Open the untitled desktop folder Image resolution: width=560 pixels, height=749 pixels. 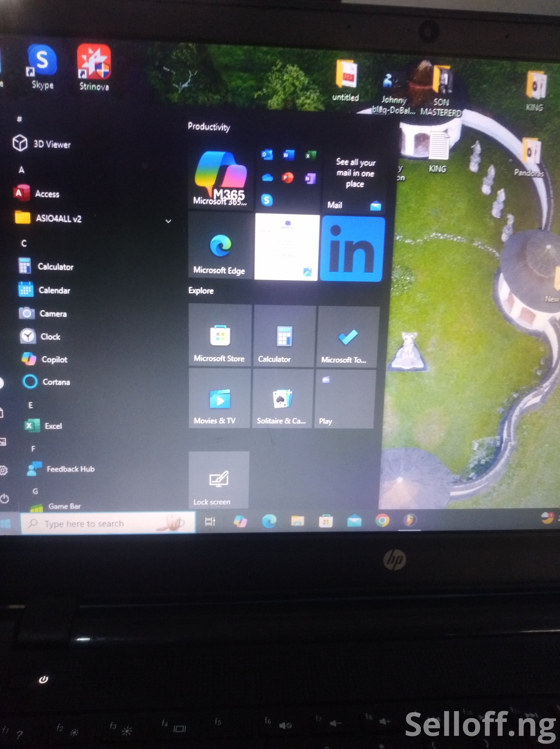click(346, 81)
